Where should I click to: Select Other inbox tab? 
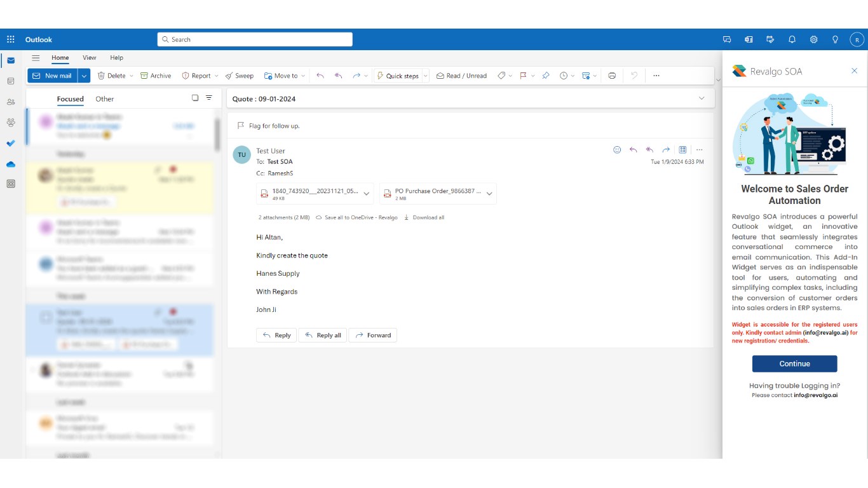pyautogui.click(x=105, y=99)
